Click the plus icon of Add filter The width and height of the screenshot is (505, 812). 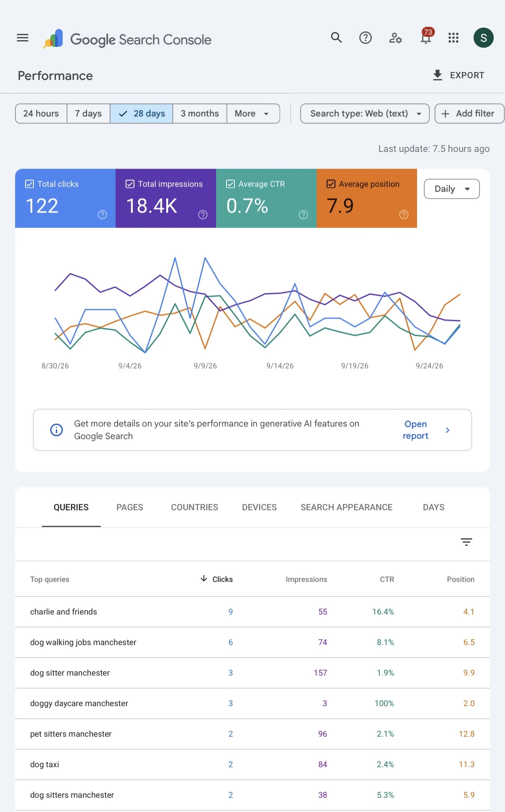coord(446,114)
